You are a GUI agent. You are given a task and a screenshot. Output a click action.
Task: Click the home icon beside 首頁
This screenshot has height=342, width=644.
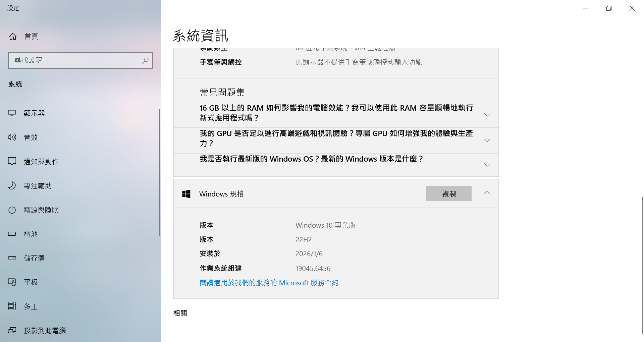[13, 36]
